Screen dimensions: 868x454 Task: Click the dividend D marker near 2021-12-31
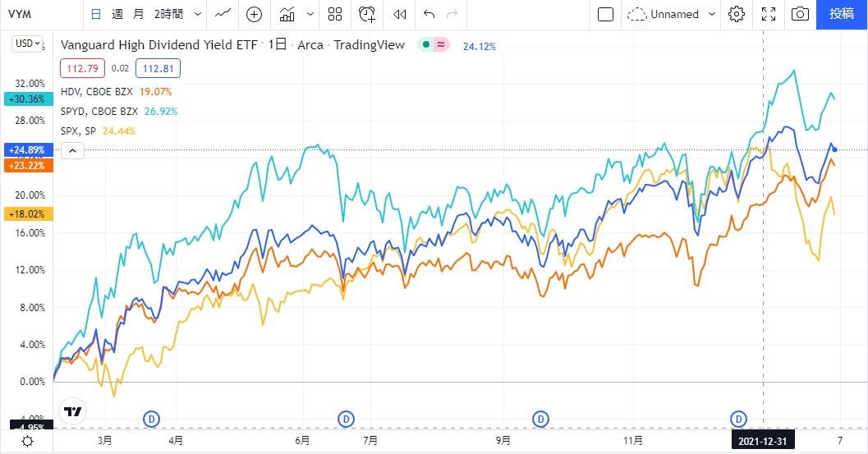pos(738,420)
